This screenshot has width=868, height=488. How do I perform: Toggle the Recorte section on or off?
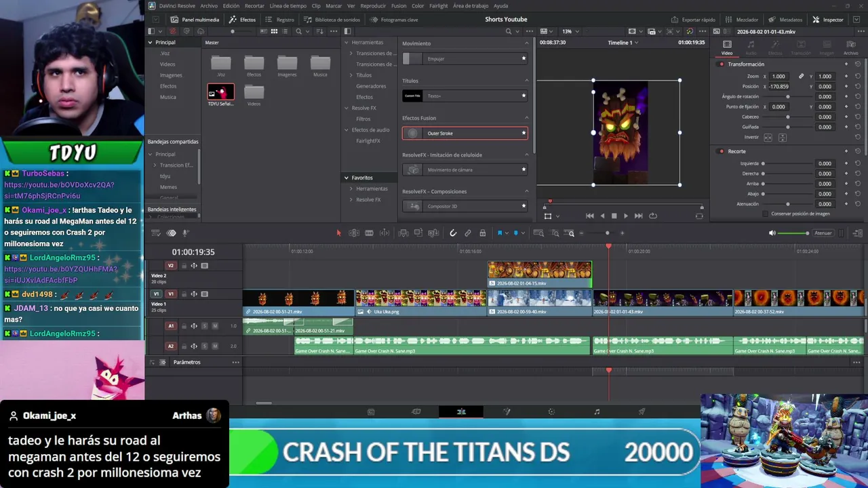pos(722,151)
